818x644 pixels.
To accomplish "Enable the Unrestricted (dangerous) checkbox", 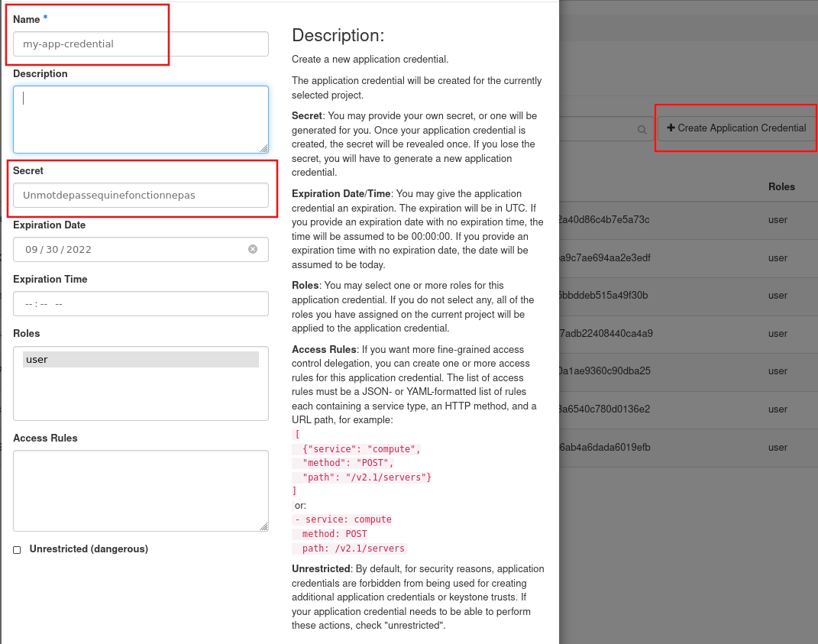I will (18, 549).
